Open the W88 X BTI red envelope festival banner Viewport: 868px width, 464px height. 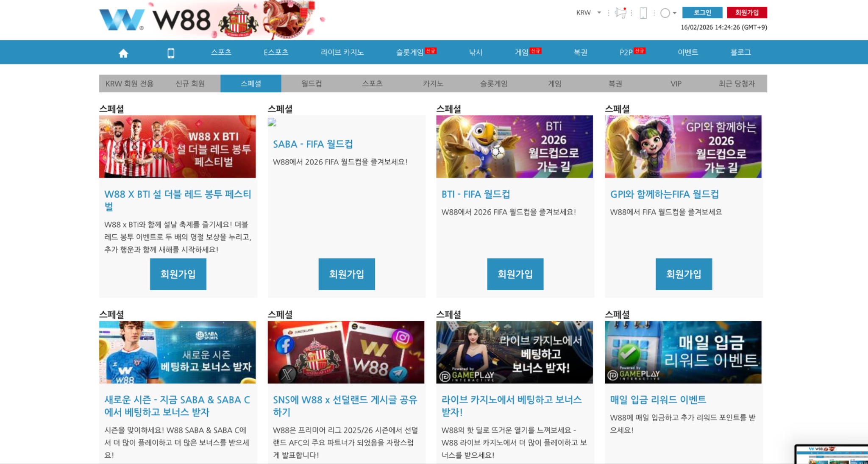click(x=178, y=147)
